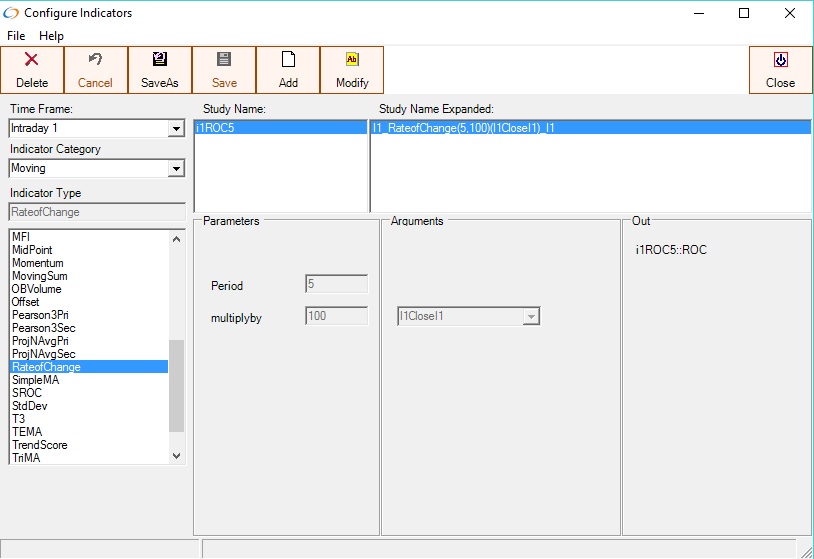Expand the Indicator Category dropdown
This screenshot has width=814, height=559.
(x=176, y=169)
